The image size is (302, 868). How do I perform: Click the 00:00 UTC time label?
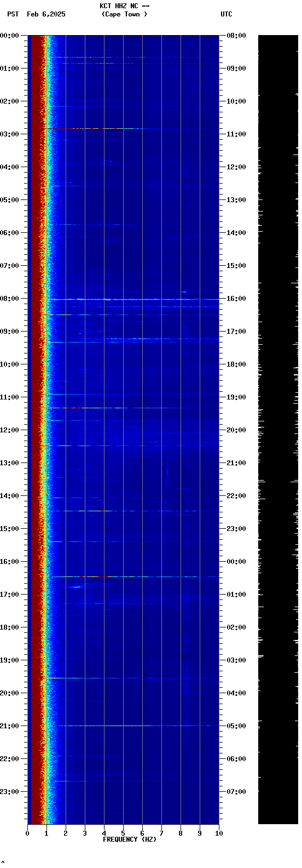pos(236,562)
